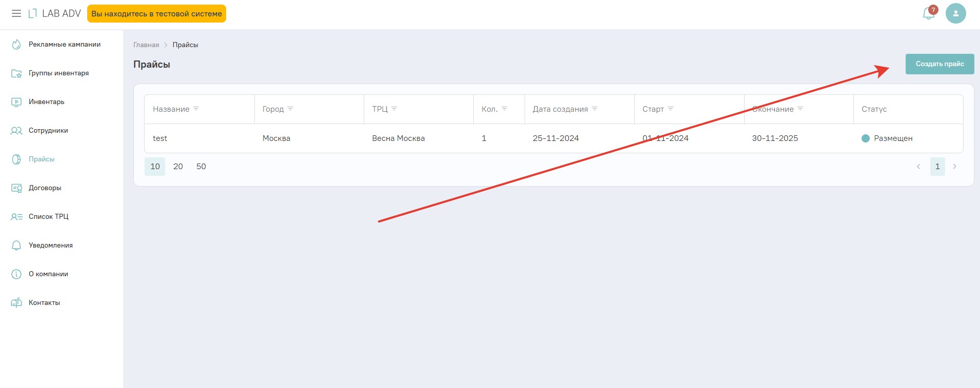Open the Город column filter
The width and height of the screenshot is (980, 388).
tap(290, 109)
